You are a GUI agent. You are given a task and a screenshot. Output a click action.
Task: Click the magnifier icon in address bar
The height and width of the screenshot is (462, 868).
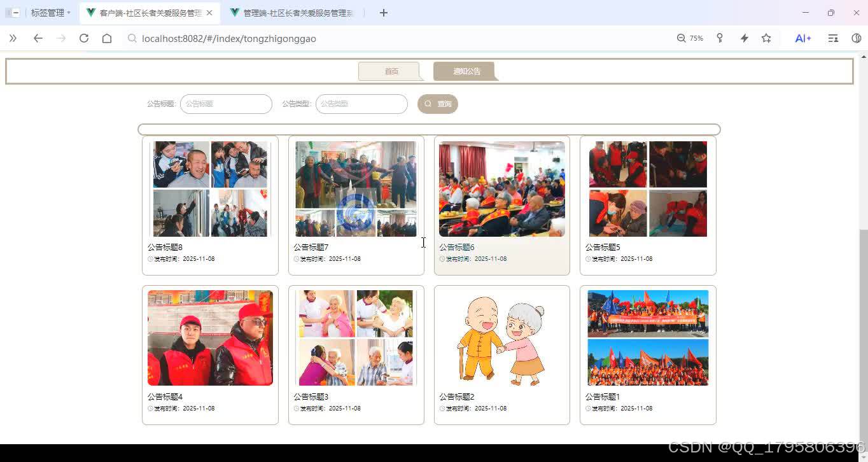tap(132, 38)
